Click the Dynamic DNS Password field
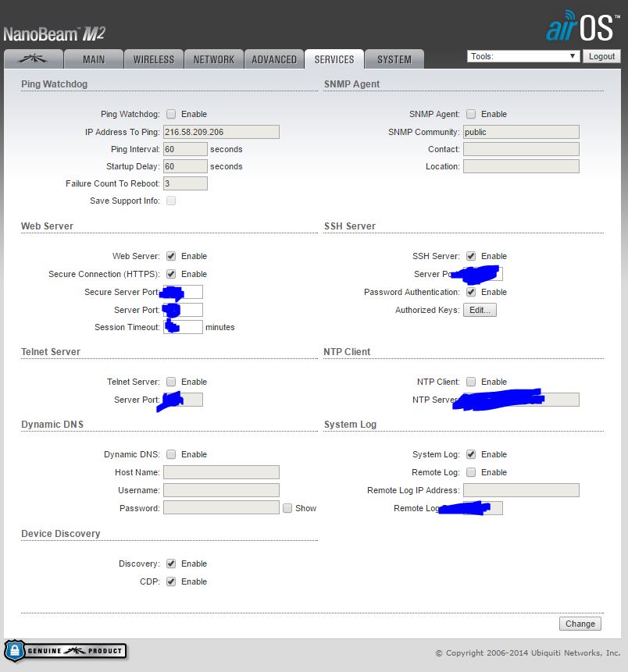The width and height of the screenshot is (628, 672). [x=221, y=508]
